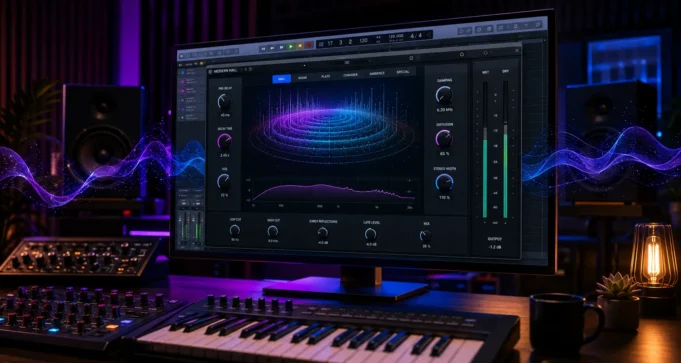Image resolution: width=681 pixels, height=363 pixels.
Task: Click the rewind button in the transport bar
Action: (263, 48)
